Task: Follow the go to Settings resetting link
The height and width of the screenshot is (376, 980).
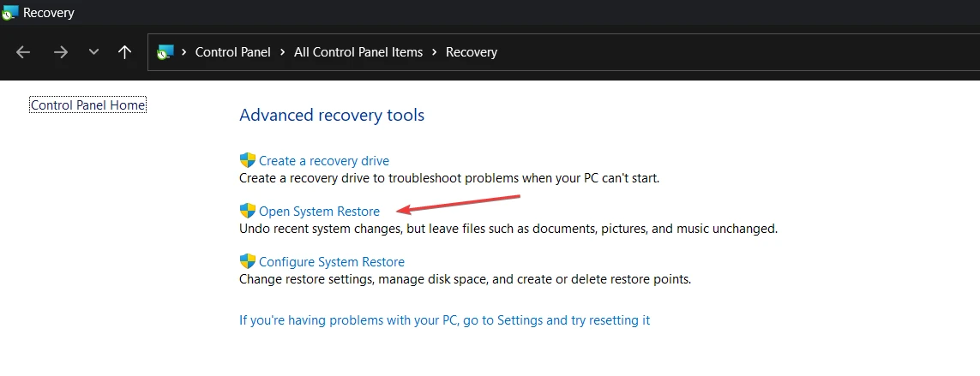Action: tap(445, 320)
